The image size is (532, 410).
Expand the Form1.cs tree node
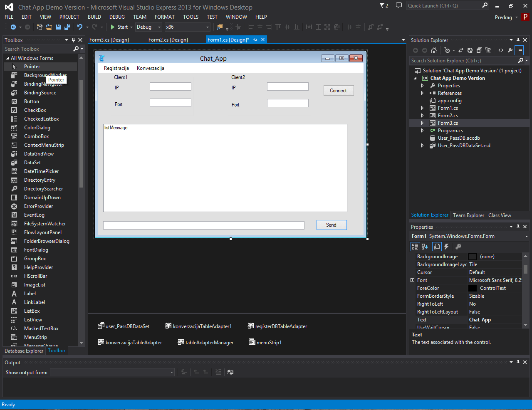click(422, 108)
